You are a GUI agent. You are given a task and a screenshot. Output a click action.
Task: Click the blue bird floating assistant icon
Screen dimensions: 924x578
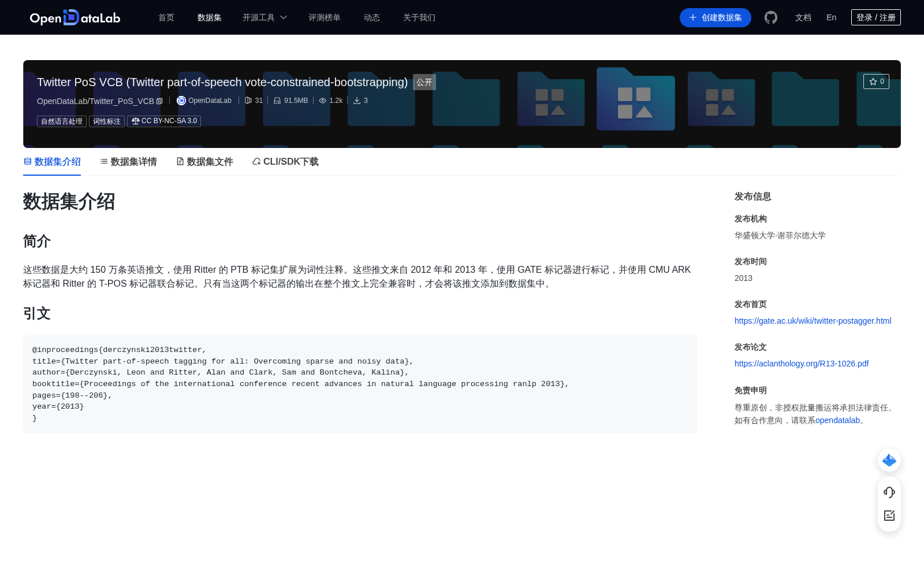(x=889, y=460)
